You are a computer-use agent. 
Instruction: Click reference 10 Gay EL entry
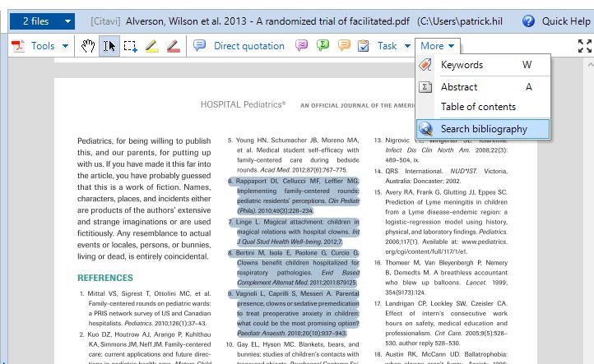point(292,352)
